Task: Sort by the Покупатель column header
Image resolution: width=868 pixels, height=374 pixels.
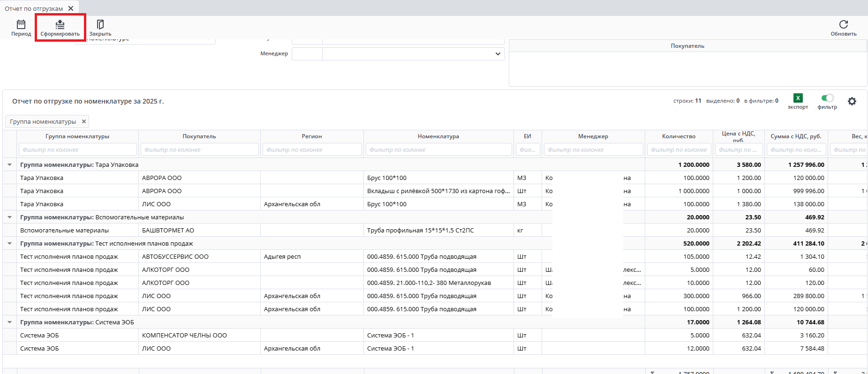Action: [x=199, y=136]
